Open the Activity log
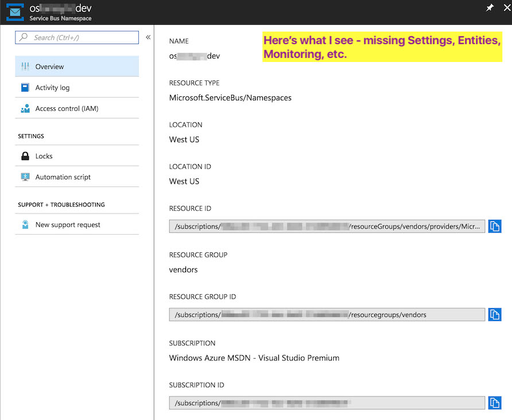 tap(77, 87)
